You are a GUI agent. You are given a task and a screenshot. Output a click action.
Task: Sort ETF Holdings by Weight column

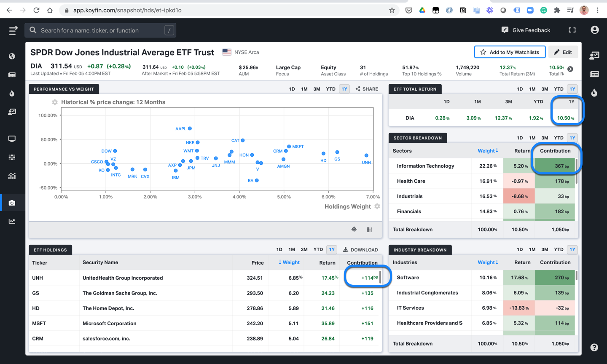click(289, 262)
